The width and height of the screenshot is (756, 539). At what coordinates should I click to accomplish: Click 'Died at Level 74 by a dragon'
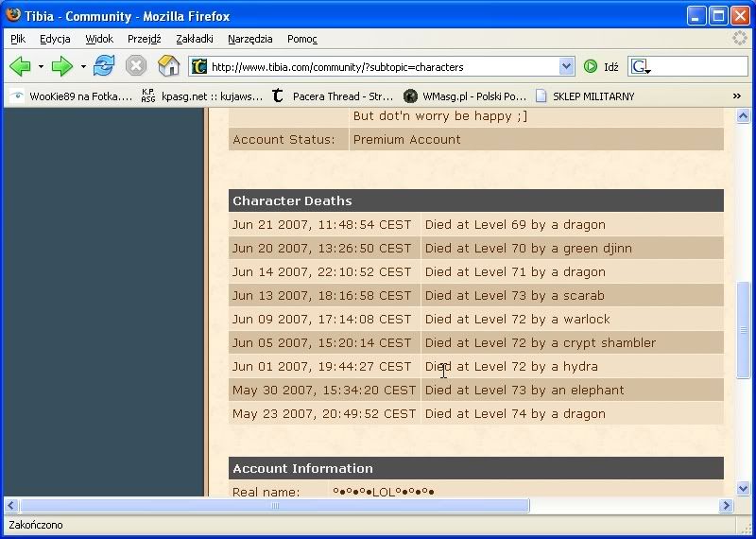click(515, 414)
